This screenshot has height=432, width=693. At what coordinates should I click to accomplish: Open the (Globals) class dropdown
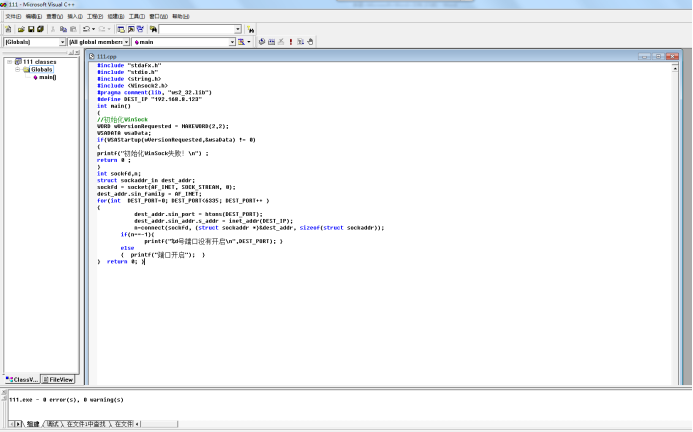(62, 42)
